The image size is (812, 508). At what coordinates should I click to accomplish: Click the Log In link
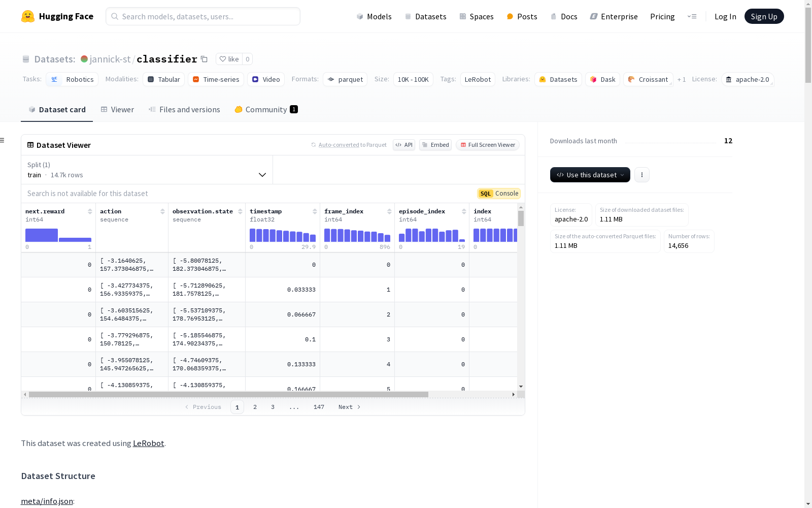point(725,16)
